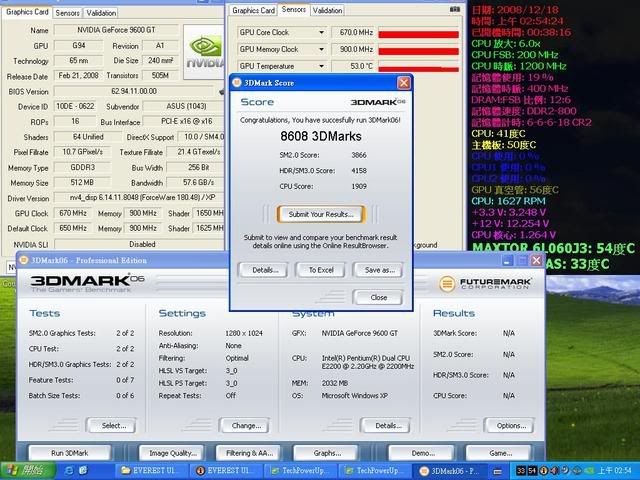Click the Resolution value 1280 x 1024

coord(244,333)
